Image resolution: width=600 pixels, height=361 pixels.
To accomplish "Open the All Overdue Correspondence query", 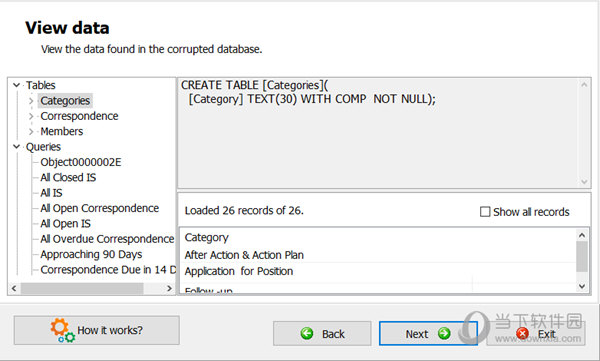I will (107, 239).
